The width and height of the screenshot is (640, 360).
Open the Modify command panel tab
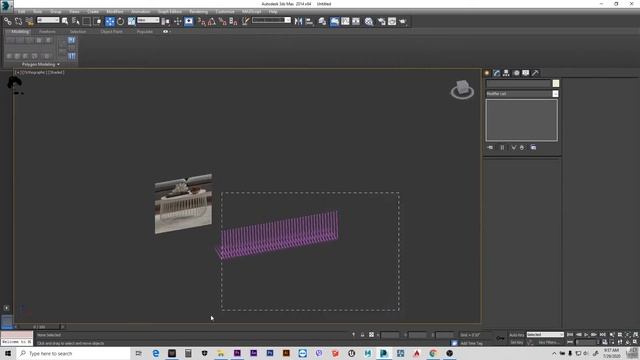496,73
